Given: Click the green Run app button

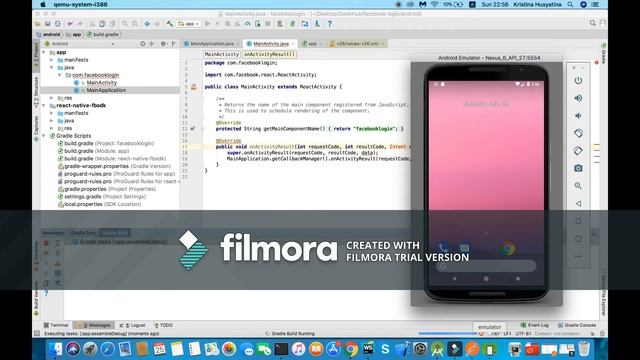Looking at the screenshot, I should (207, 24).
